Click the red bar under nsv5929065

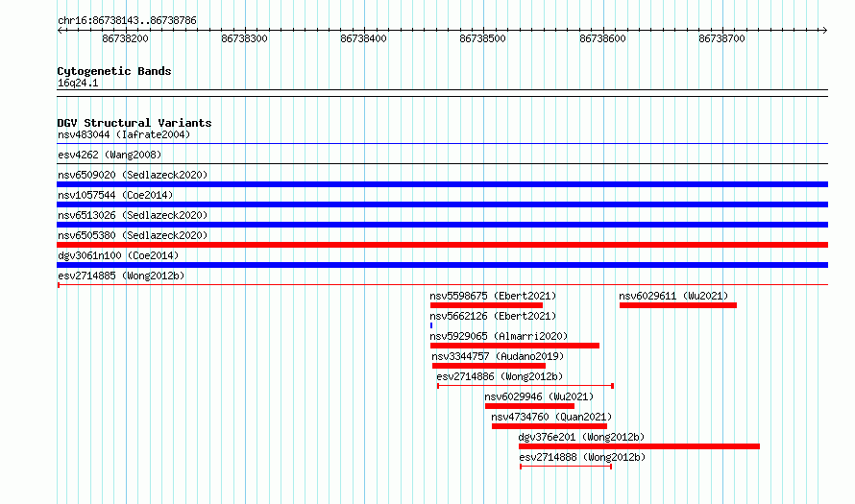coord(515,346)
